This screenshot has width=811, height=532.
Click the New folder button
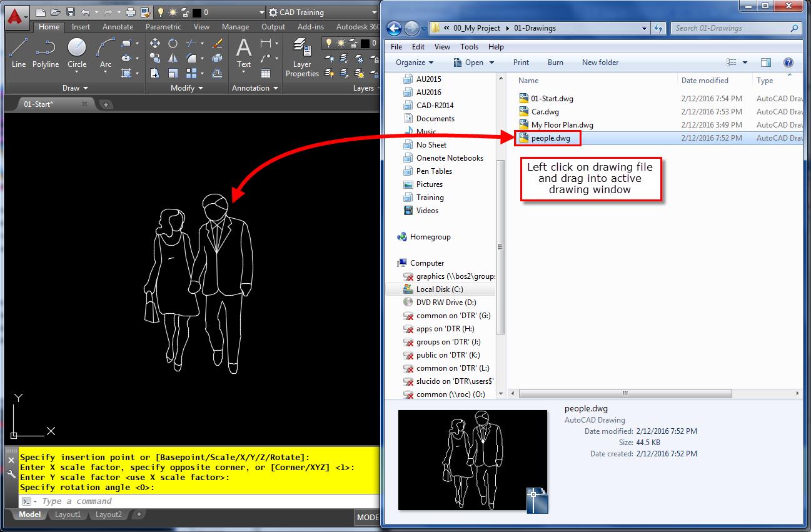600,63
